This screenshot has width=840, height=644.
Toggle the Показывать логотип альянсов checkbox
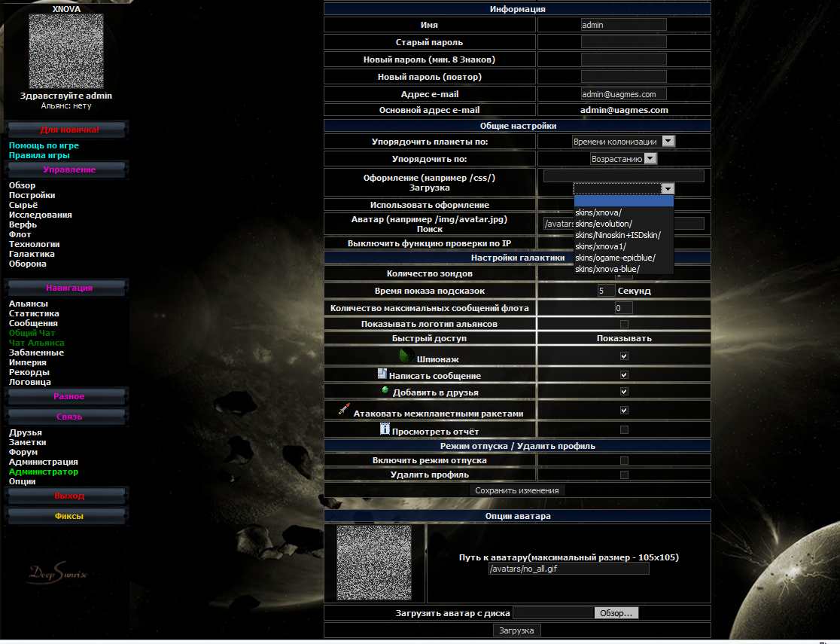pos(624,324)
